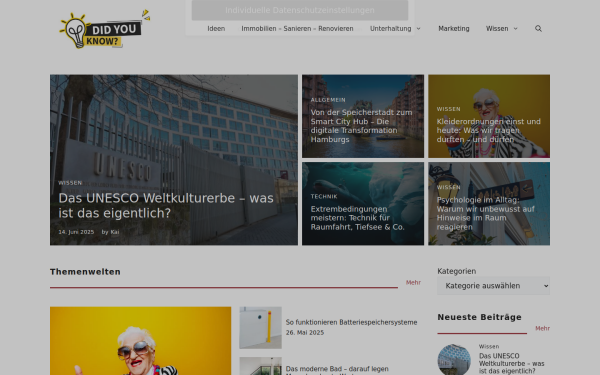Expand the Wissen submenu chevron
The image size is (600, 375).
point(515,29)
